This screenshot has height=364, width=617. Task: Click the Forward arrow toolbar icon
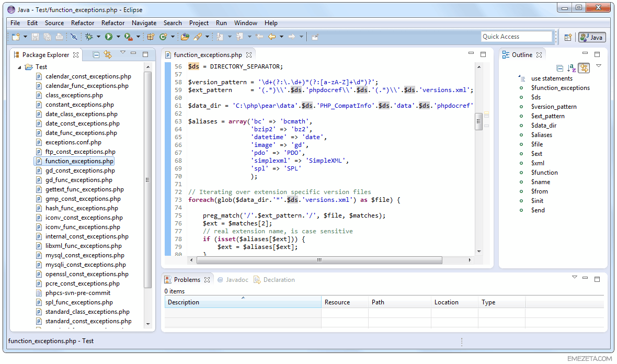click(292, 37)
